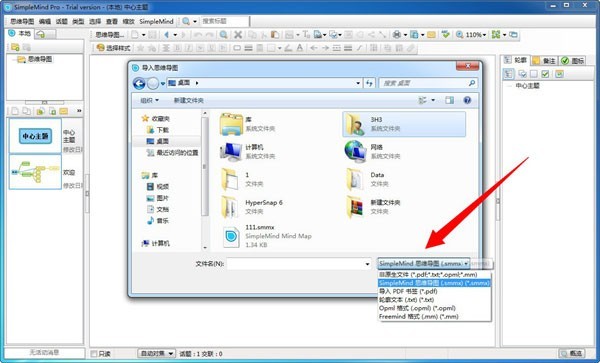Select 轮廓文本 (.txt) file type option

[406, 300]
